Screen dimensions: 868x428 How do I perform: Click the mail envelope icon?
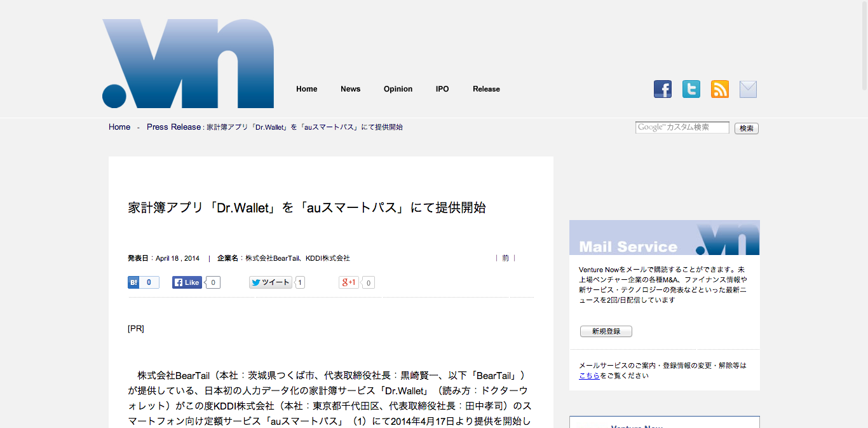click(749, 89)
